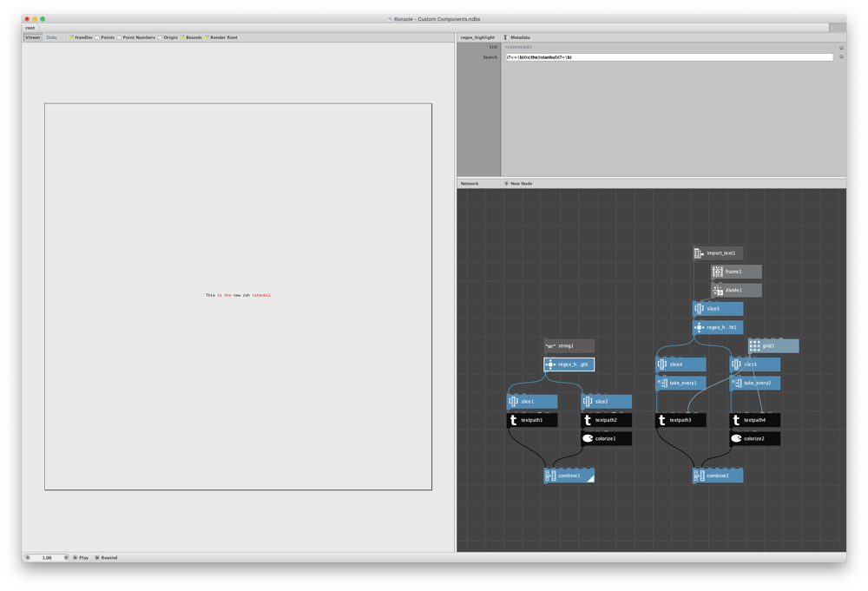868x591 pixels.
Task: Click the rendered text in viewer canvas
Action: pyautogui.click(x=238, y=295)
